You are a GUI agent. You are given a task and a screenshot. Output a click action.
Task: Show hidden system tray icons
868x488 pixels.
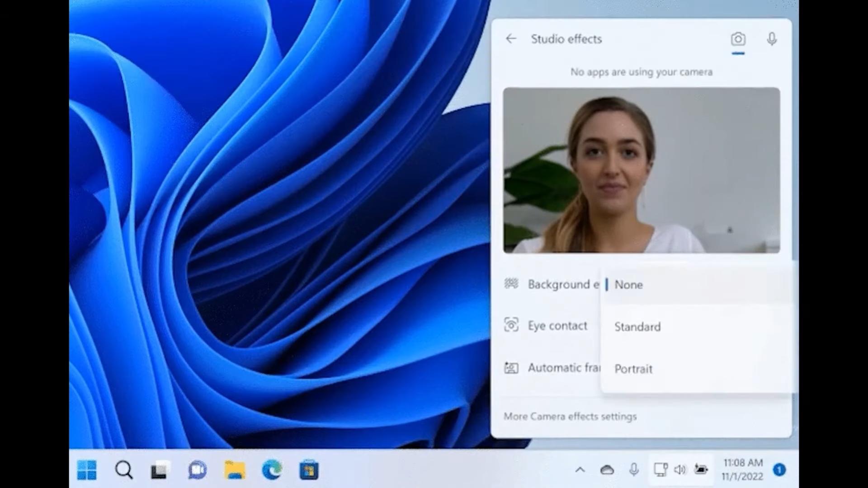pos(580,470)
